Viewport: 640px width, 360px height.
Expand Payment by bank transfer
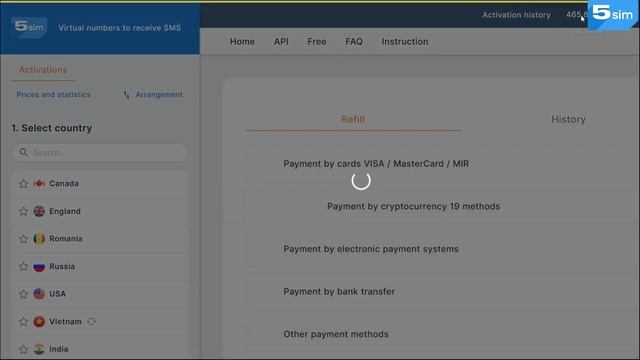(442, 291)
